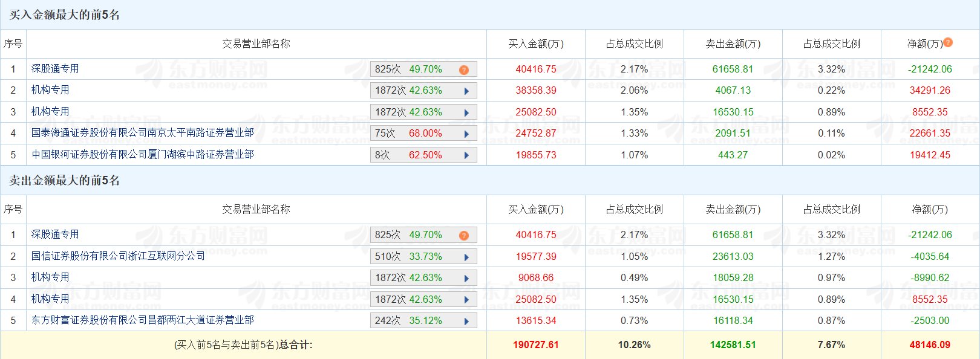Click blue arrow icon in 东方财富证券 row
The height and width of the screenshot is (359, 980).
click(x=466, y=321)
